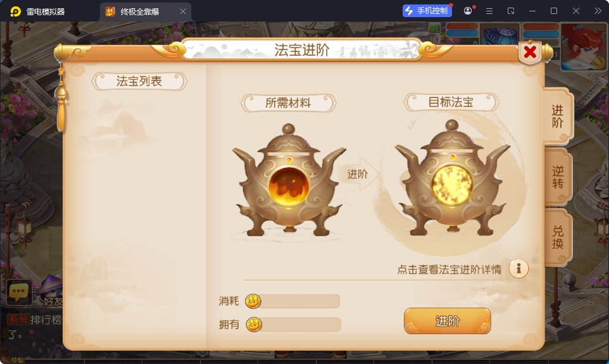Click the 手机控制 button
The width and height of the screenshot is (609, 364).
(x=427, y=11)
